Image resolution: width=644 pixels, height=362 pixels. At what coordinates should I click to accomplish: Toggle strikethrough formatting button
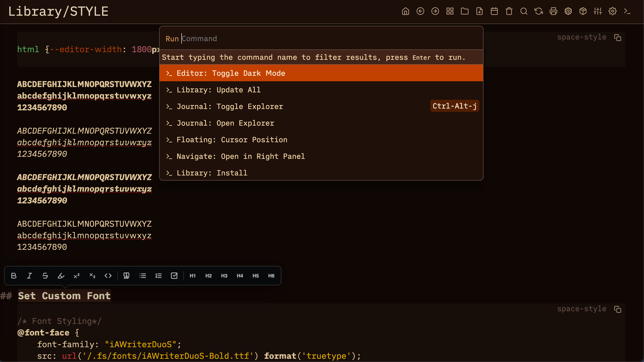pos(45,276)
